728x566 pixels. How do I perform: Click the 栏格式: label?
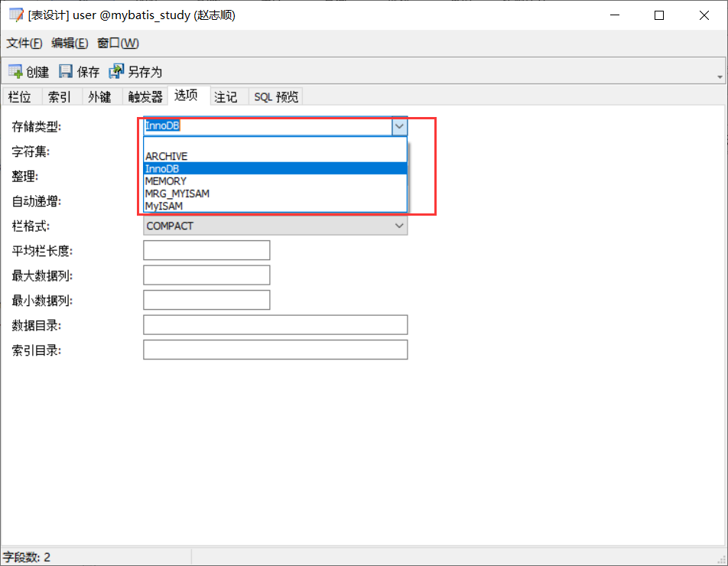point(31,226)
